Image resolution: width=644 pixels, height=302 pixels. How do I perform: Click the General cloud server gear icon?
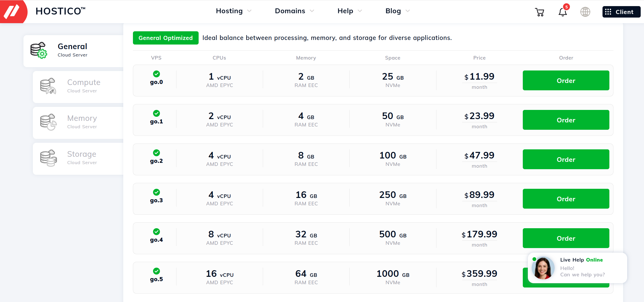(x=39, y=50)
